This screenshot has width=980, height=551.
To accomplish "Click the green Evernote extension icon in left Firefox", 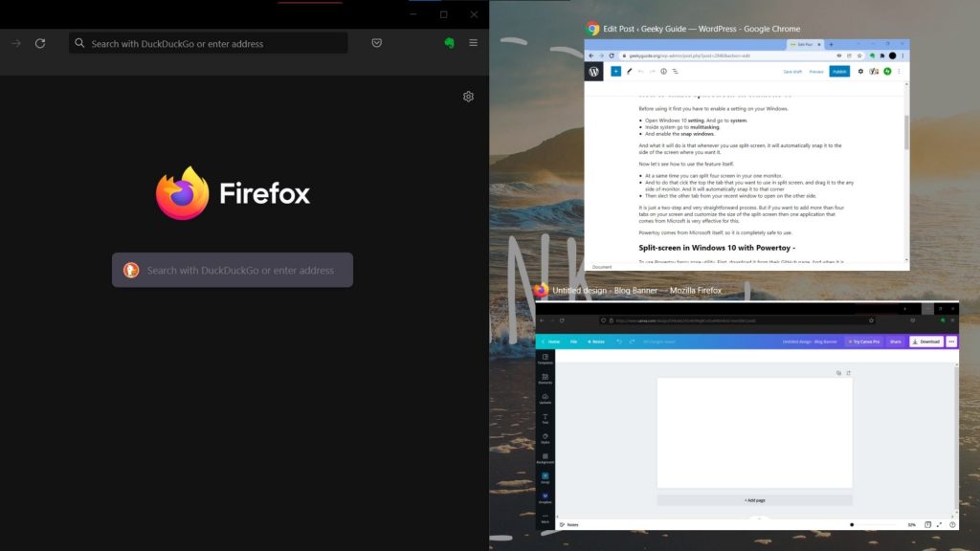I will pyautogui.click(x=449, y=42).
